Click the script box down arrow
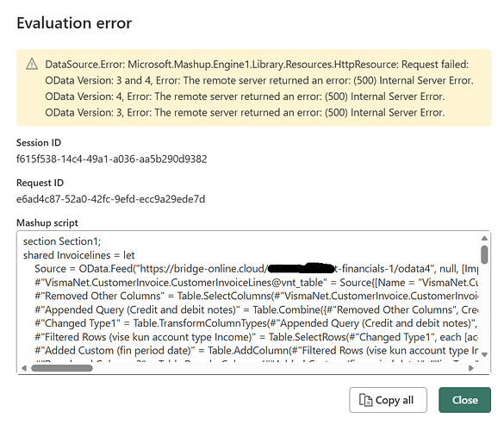504x431 pixels. click(x=484, y=354)
